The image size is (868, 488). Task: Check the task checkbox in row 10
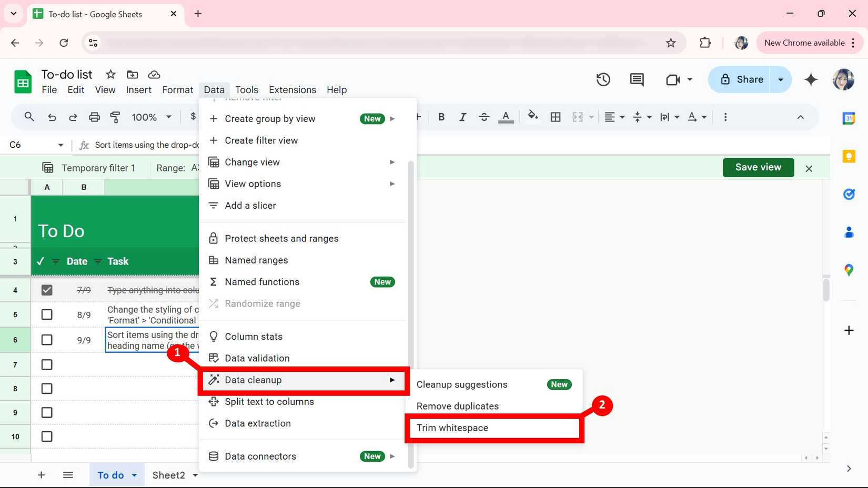pyautogui.click(x=47, y=436)
